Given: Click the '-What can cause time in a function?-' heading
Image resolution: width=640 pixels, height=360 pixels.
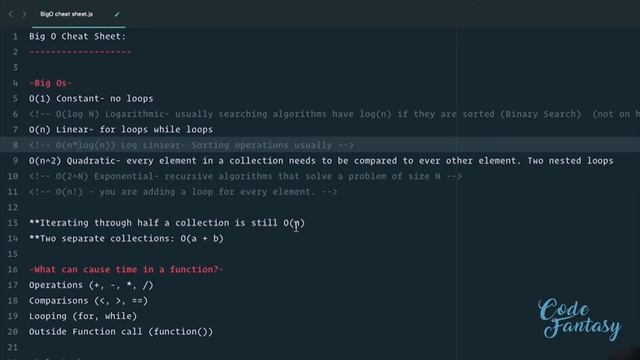Looking at the screenshot, I should (x=126, y=269).
